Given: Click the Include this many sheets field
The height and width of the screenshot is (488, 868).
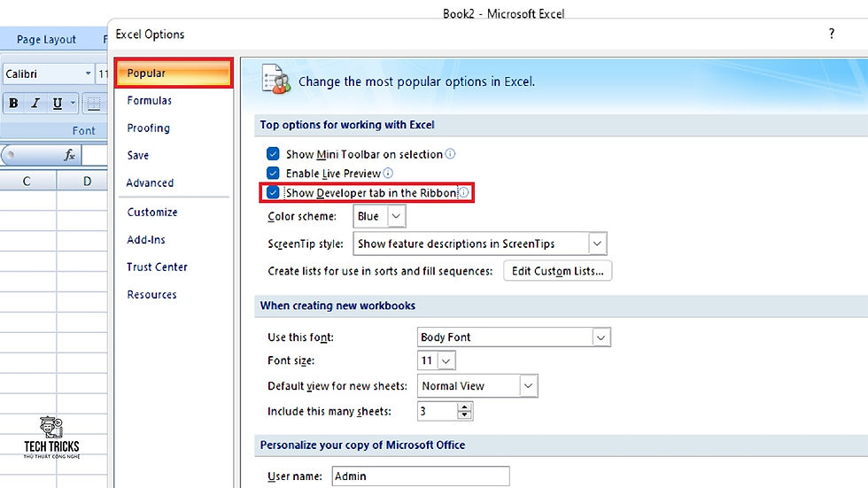Looking at the screenshot, I should click(x=438, y=411).
